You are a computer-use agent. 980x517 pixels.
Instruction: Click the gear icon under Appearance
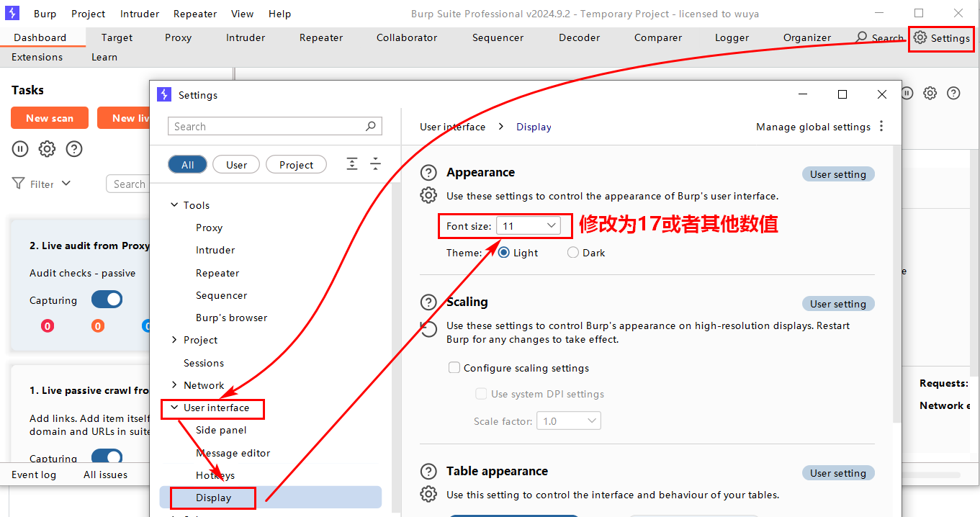(428, 195)
